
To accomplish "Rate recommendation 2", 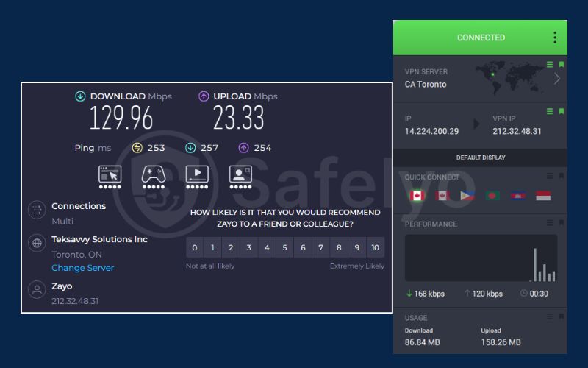I will (231, 247).
